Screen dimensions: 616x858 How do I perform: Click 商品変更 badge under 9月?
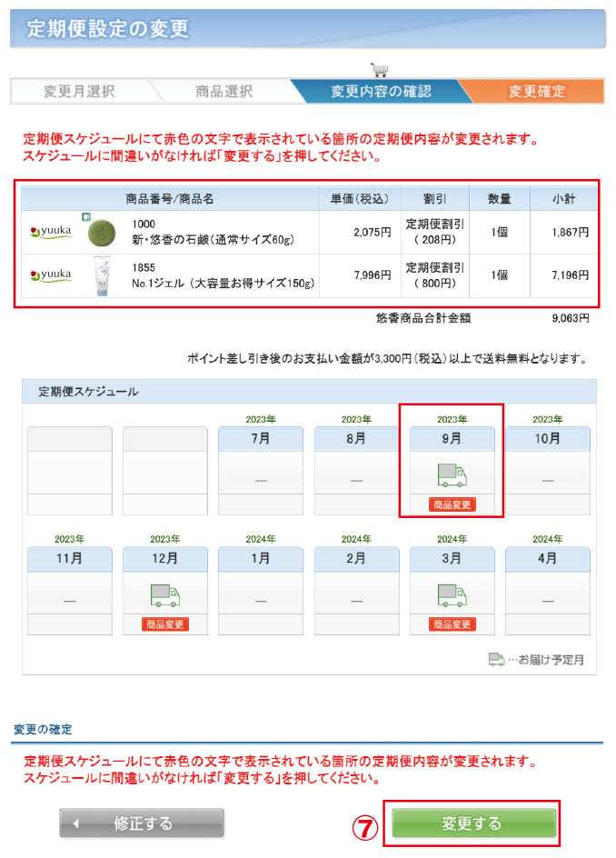pos(452,504)
